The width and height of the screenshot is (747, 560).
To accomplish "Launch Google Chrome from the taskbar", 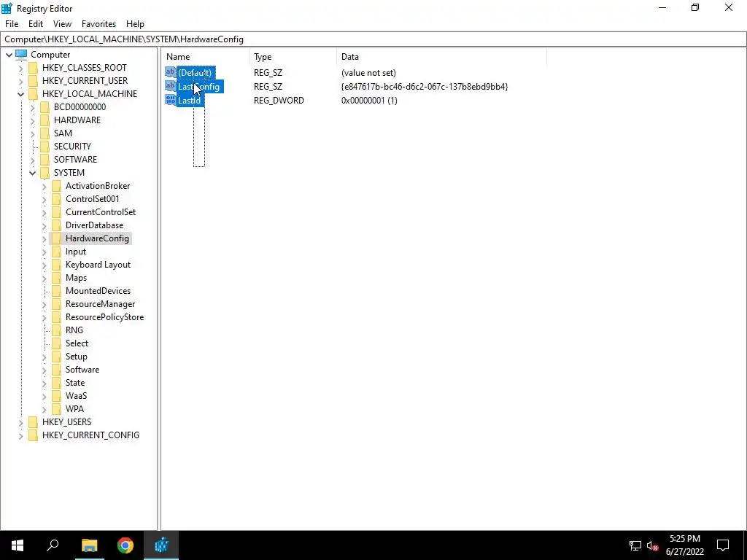I will (125, 545).
